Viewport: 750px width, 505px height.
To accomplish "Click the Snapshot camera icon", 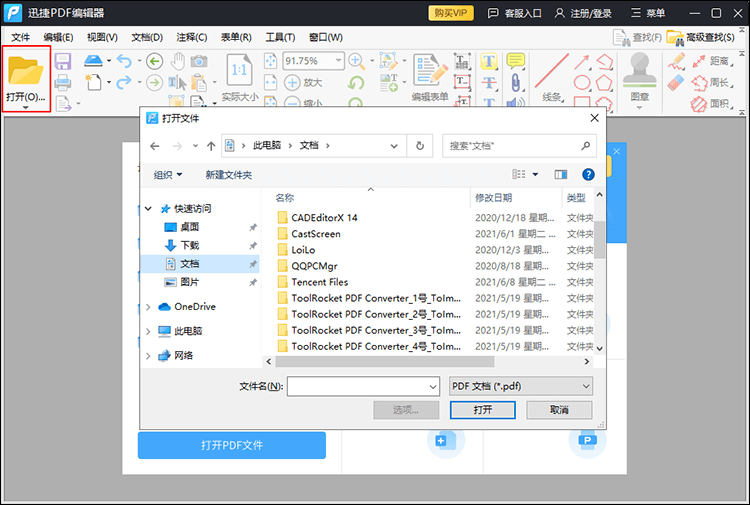I will click(x=199, y=61).
